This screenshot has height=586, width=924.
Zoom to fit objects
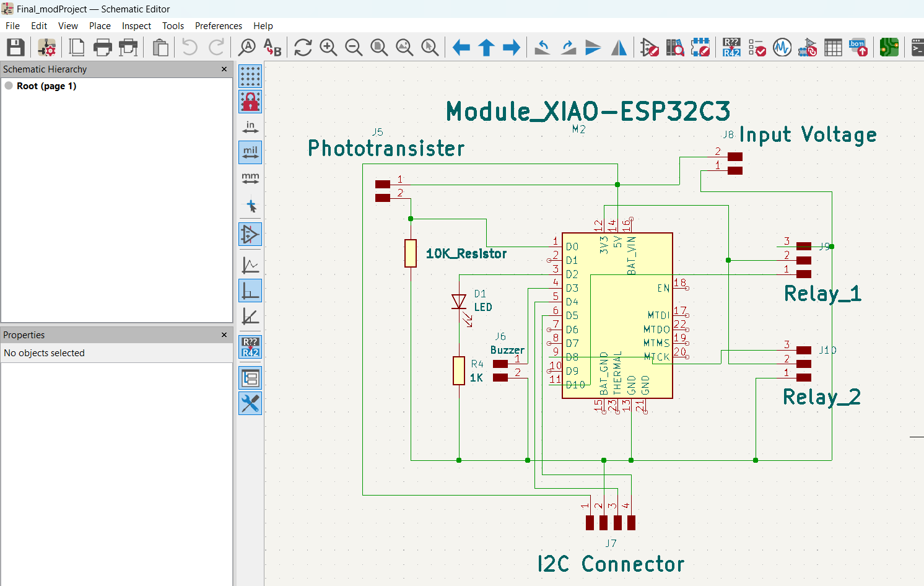[404, 47]
